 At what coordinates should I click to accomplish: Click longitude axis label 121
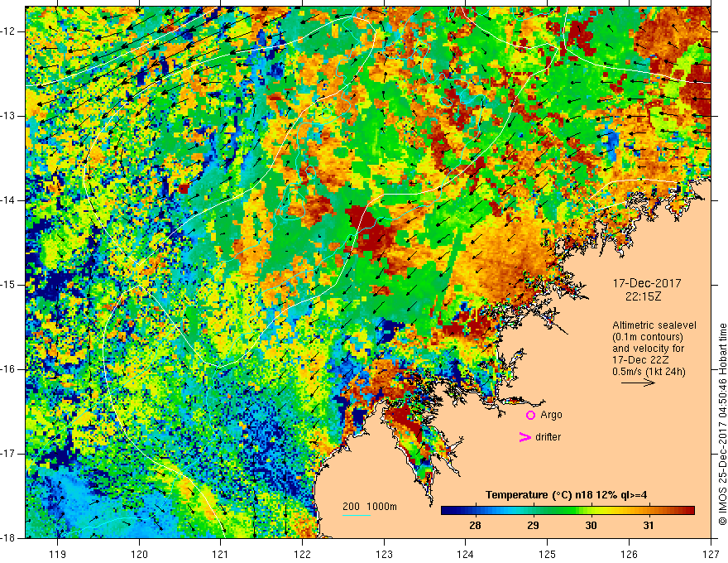[x=221, y=555]
